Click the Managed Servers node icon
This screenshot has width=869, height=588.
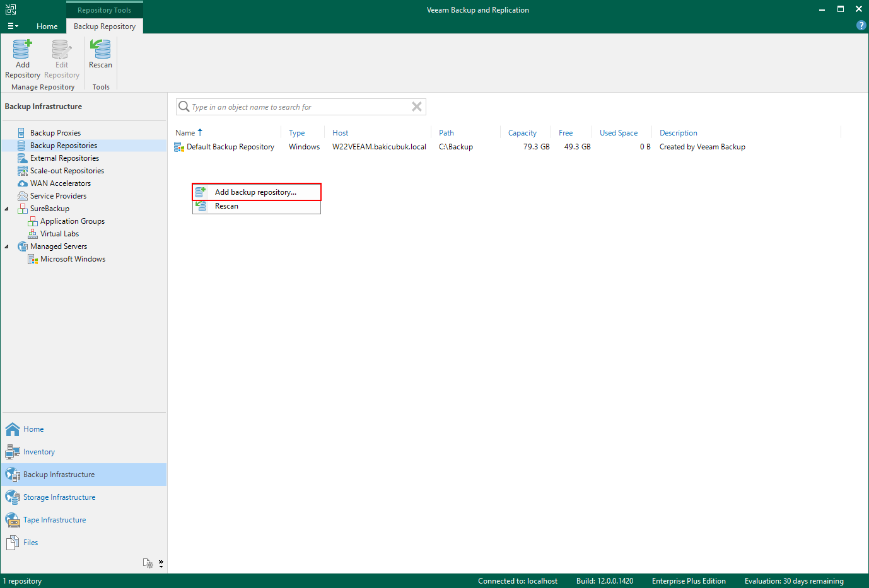pos(22,246)
